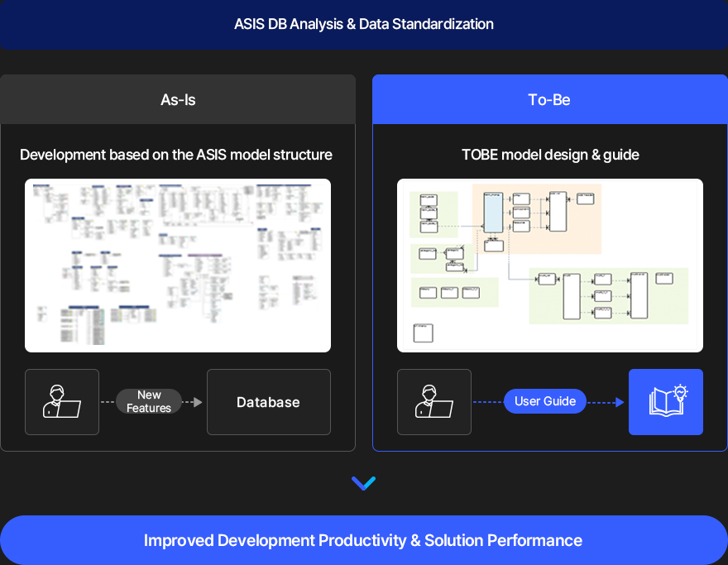Click the gray arrow pointing to Database
This screenshot has width=728, height=565.
coord(192,402)
